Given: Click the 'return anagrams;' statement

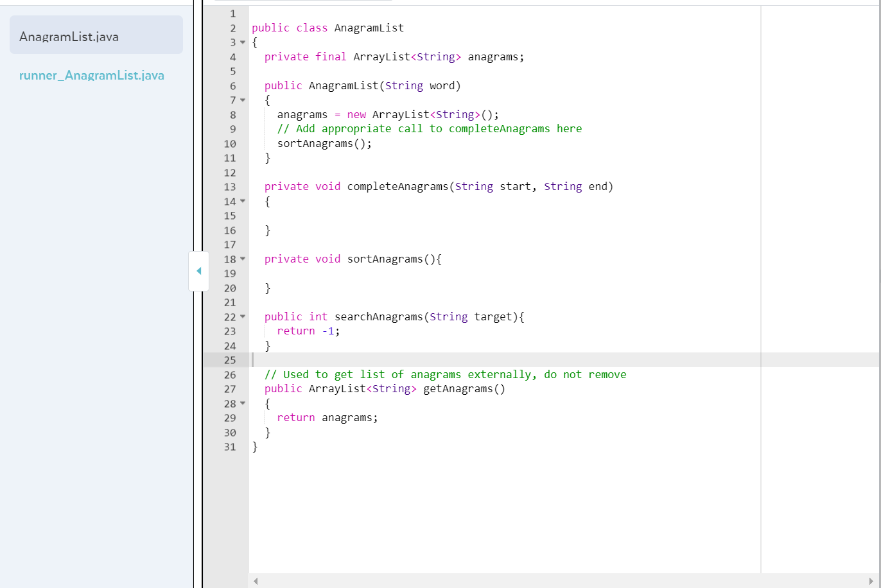Looking at the screenshot, I should click(x=328, y=418).
